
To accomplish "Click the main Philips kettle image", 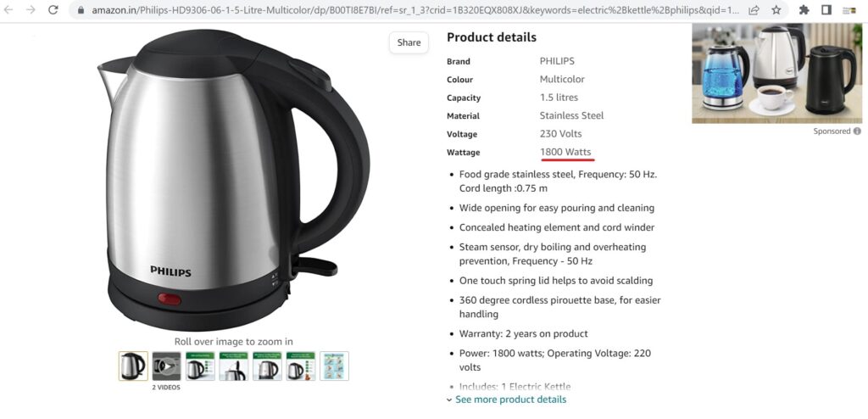I will point(232,180).
